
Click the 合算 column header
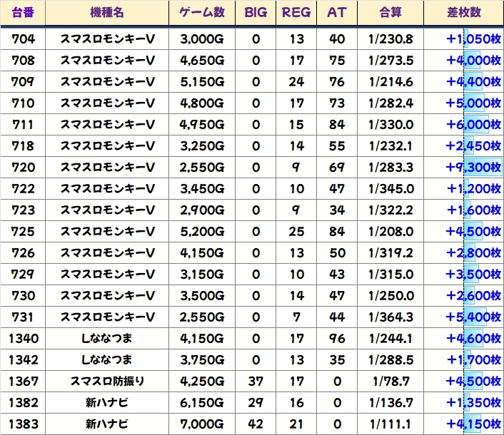(x=390, y=13)
